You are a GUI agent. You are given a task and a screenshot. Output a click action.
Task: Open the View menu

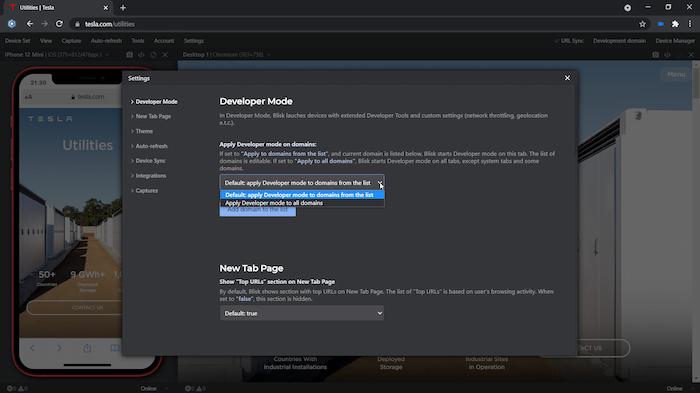pos(46,41)
